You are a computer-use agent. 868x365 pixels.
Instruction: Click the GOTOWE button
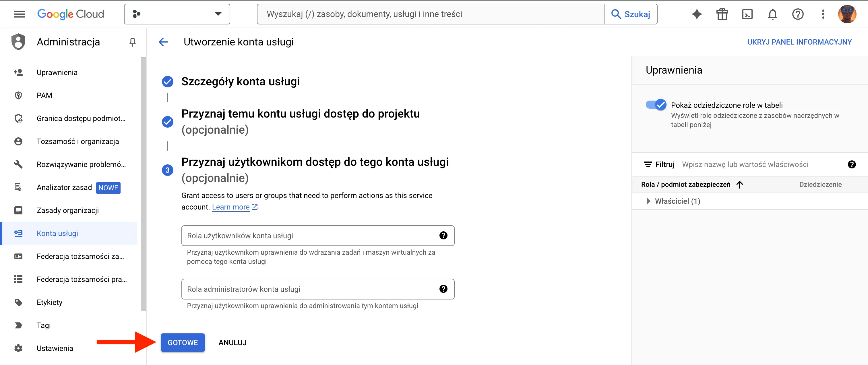183,342
